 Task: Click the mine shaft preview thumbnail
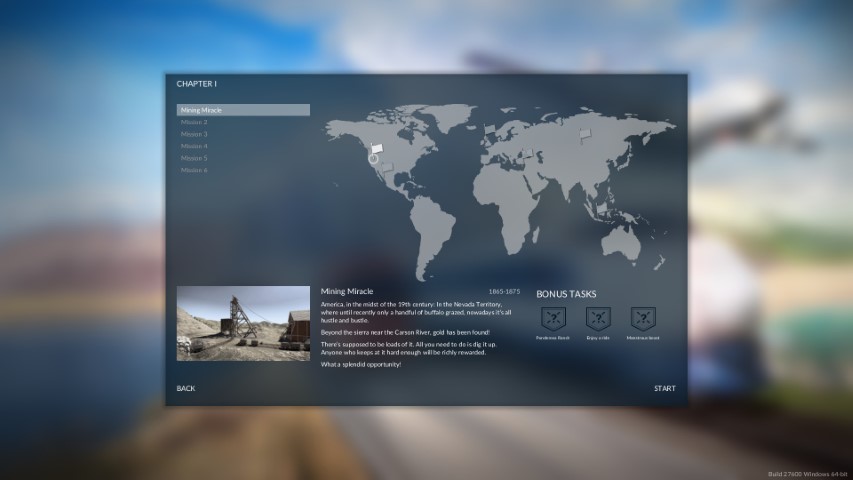(243, 323)
